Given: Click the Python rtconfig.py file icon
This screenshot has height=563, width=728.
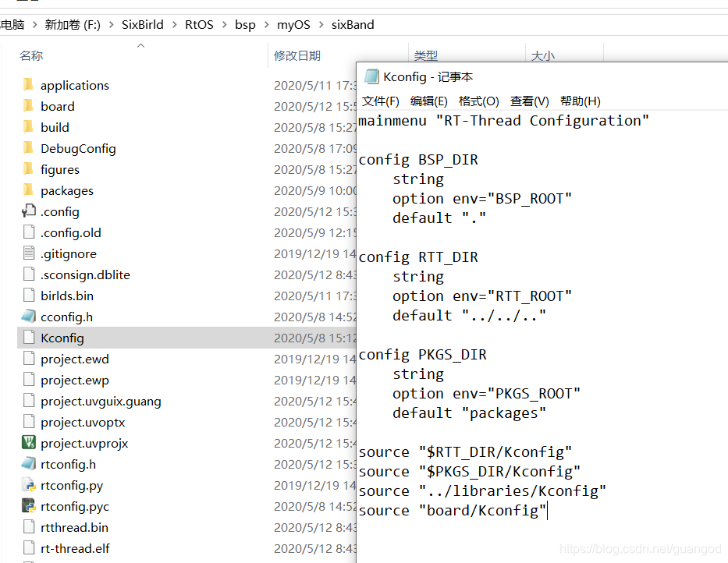Looking at the screenshot, I should tap(29, 485).
